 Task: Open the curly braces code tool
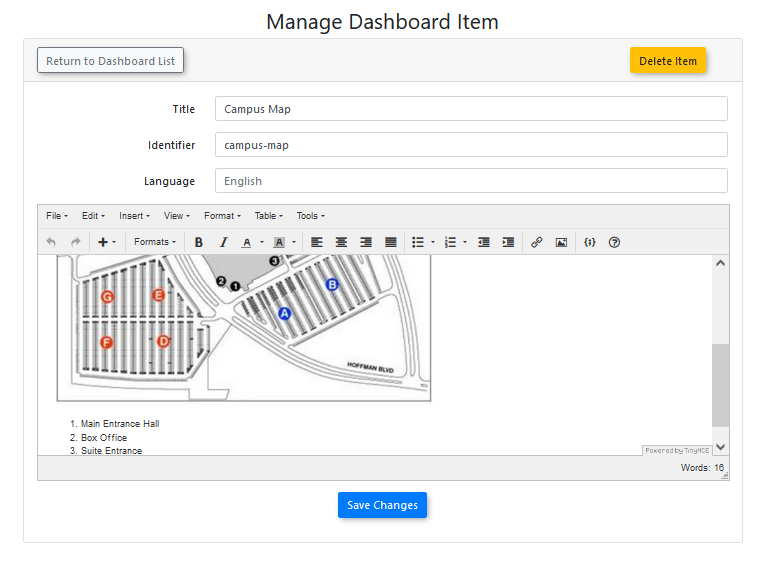pyautogui.click(x=589, y=242)
